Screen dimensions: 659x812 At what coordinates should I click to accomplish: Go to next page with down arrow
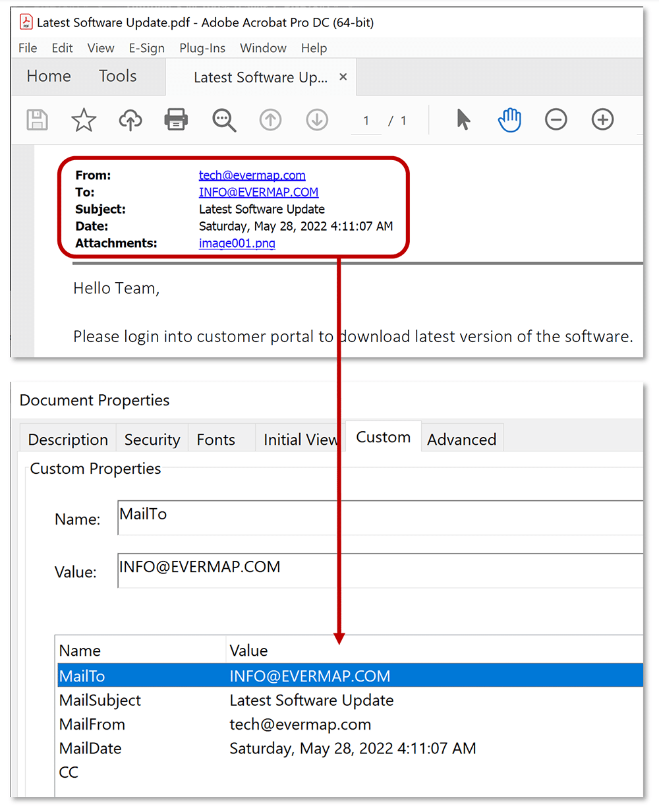(x=317, y=120)
